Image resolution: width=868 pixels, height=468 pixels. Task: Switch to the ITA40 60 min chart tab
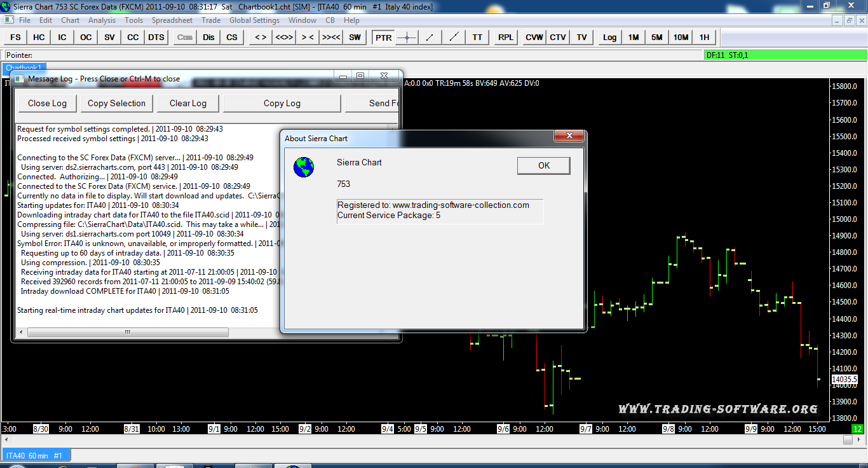point(35,455)
